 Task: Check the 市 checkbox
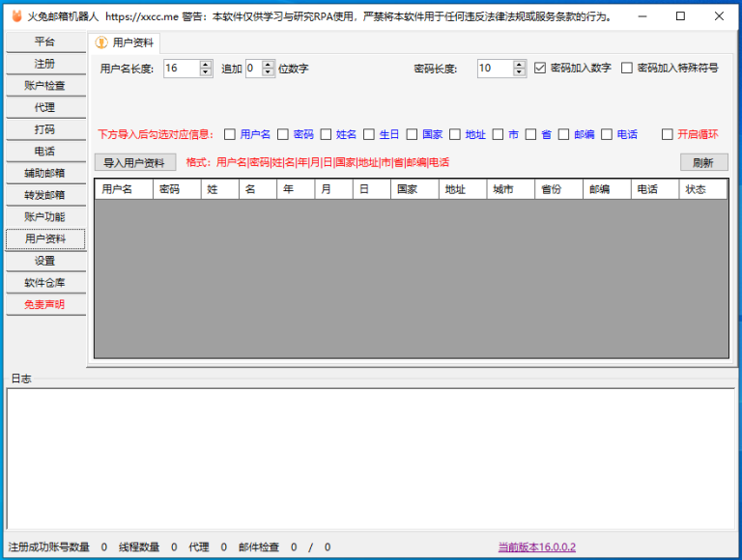[498, 134]
